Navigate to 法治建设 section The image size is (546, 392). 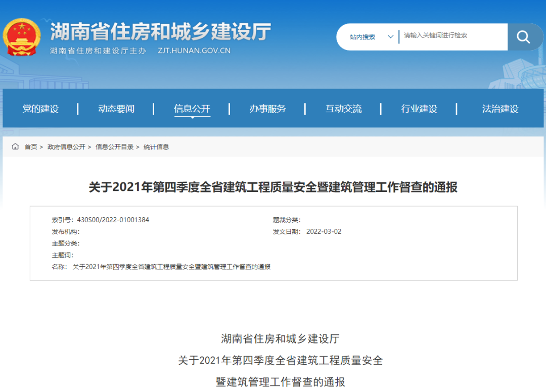click(x=500, y=109)
